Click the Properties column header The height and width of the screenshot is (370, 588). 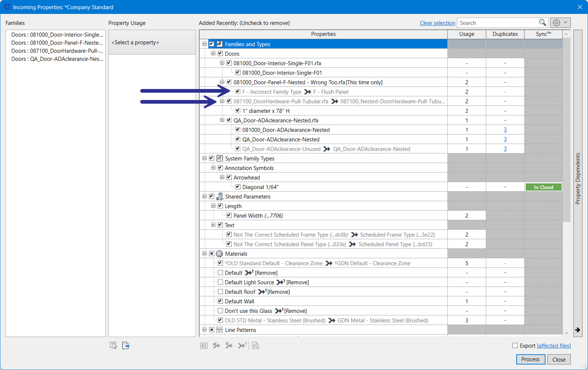323,34
